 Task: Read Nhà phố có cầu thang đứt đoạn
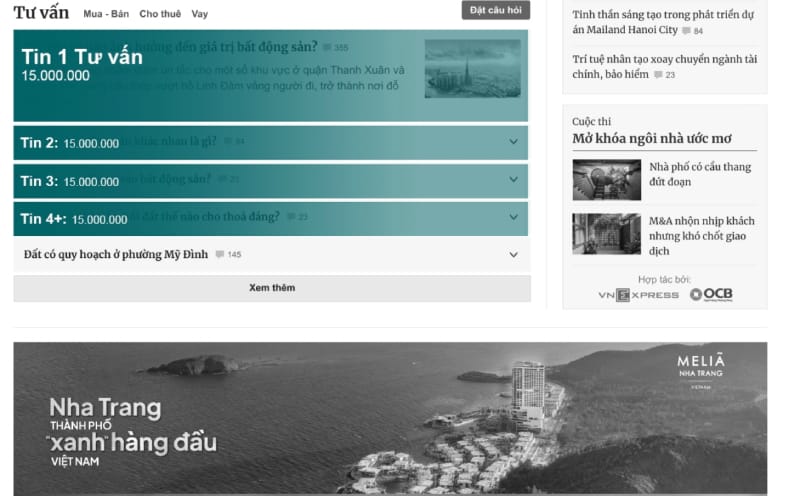(700, 174)
